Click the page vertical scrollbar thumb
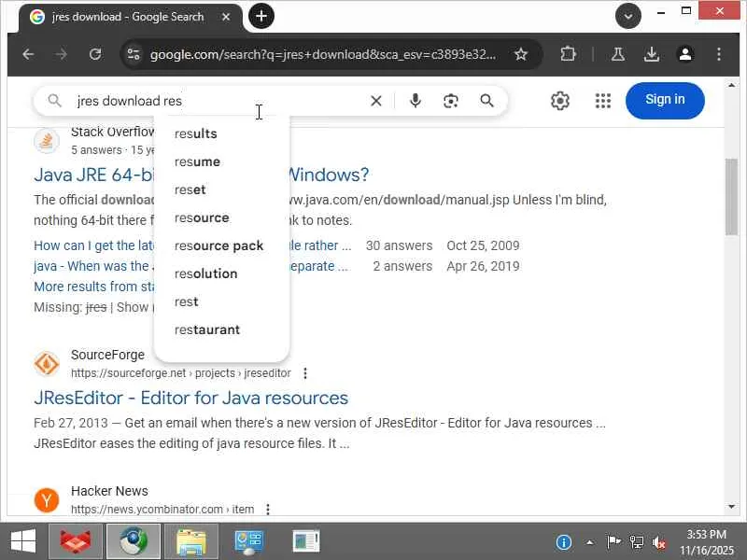Viewport: 747px width, 560px height. coord(731,197)
